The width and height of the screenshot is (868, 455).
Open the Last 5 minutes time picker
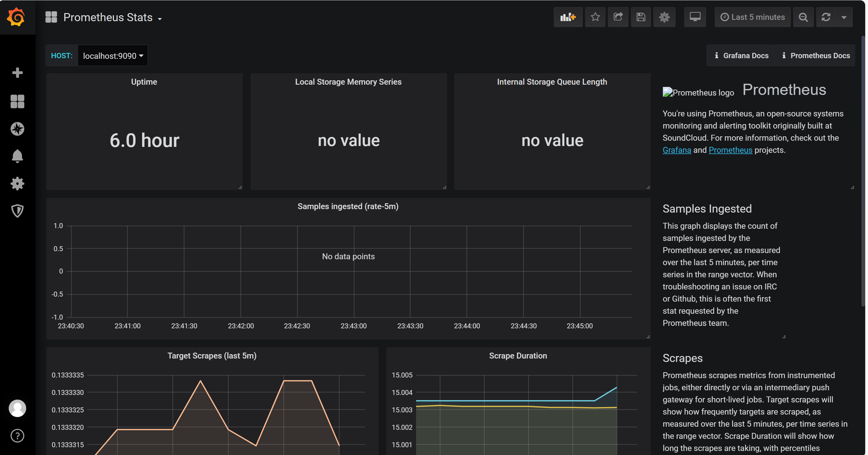[x=752, y=17]
